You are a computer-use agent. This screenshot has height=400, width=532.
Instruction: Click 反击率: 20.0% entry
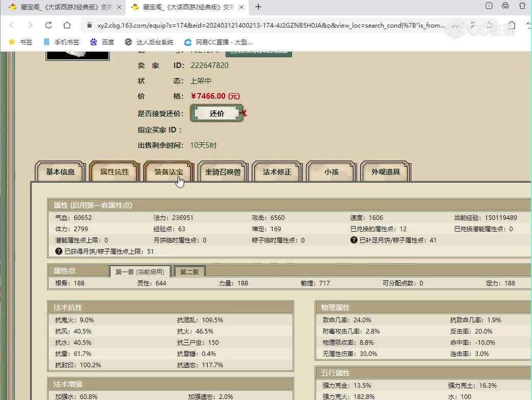tap(471, 331)
